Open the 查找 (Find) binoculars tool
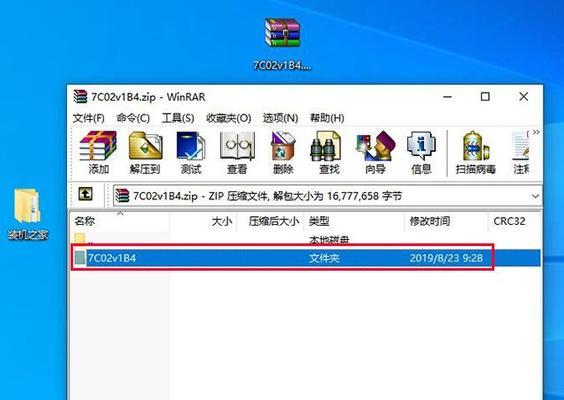564x400 pixels. (329, 153)
